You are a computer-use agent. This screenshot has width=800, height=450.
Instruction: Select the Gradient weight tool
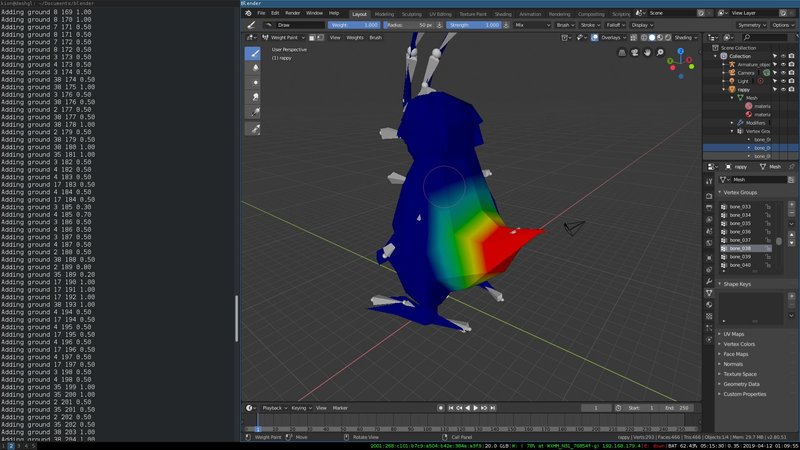click(253, 112)
